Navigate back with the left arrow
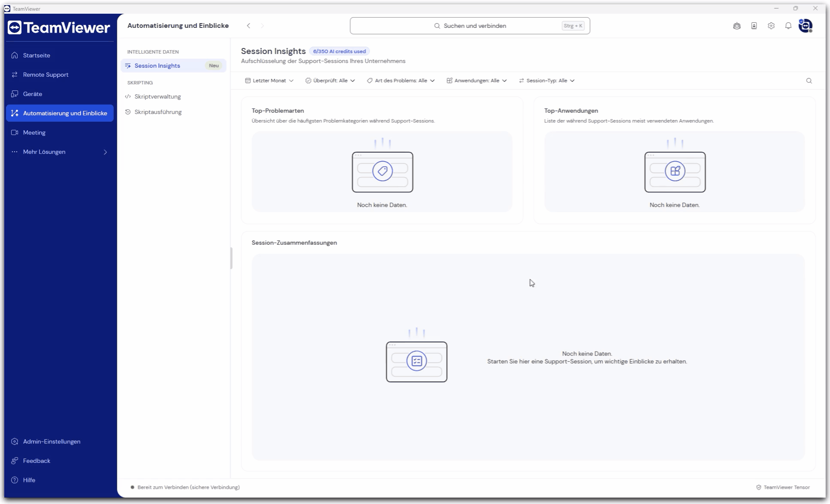Image resolution: width=830 pixels, height=504 pixels. pos(248,26)
